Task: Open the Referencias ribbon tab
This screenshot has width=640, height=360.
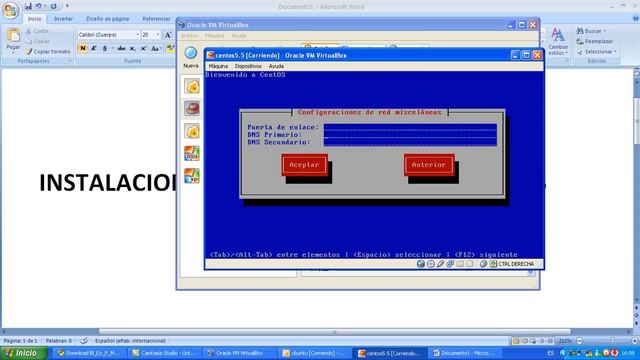Action: [156, 19]
